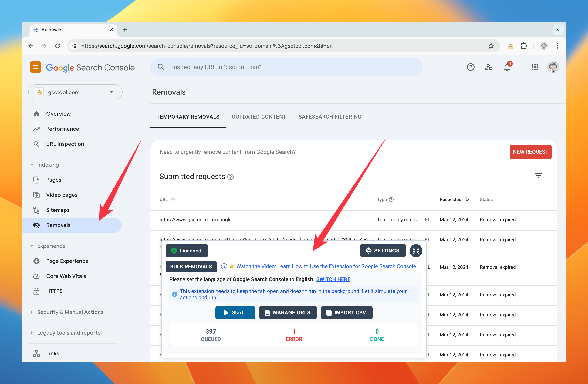Screen dimensions: 588x384
Task: Open the Google apps grid icon
Action: 535,67
